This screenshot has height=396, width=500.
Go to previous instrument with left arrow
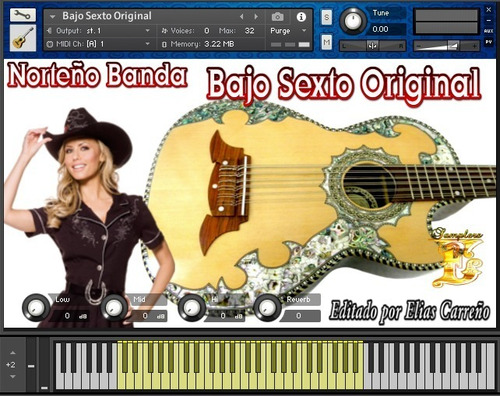pyautogui.click(x=241, y=16)
